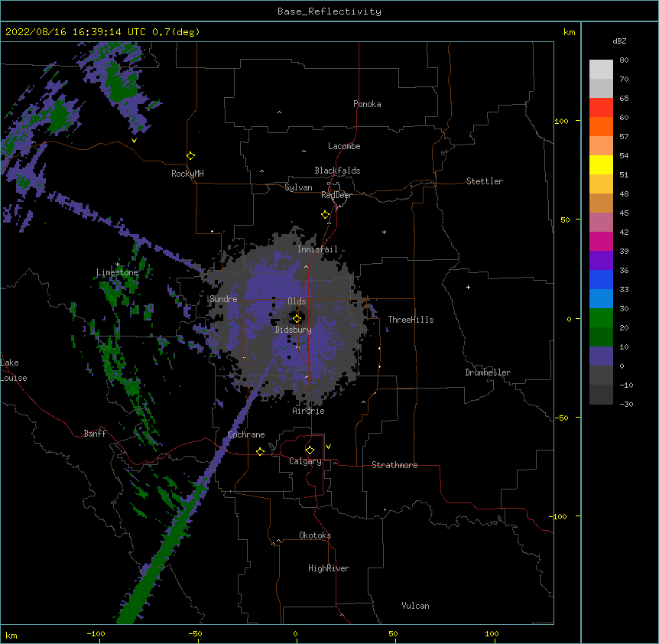Click the Vulcan town label
The image size is (659, 644).
point(415,606)
